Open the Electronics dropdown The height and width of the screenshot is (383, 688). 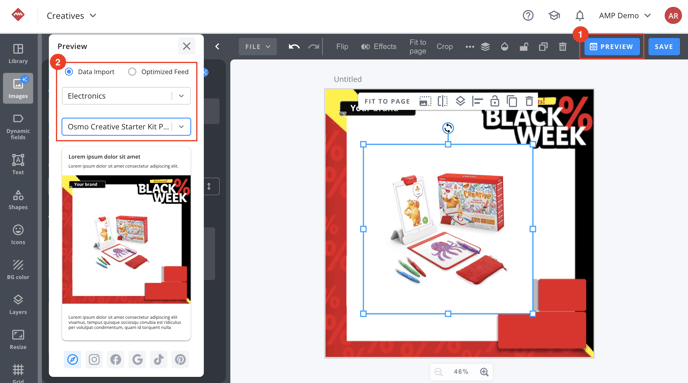(x=126, y=96)
